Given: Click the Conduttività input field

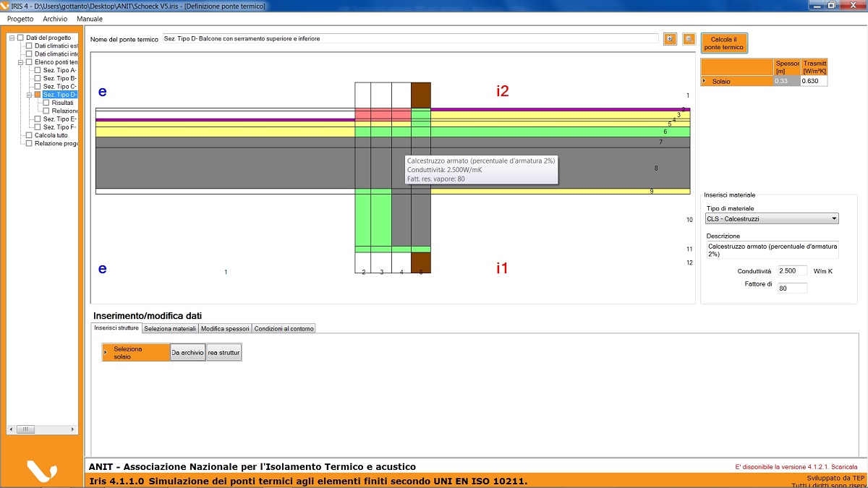Looking at the screenshot, I should 793,270.
